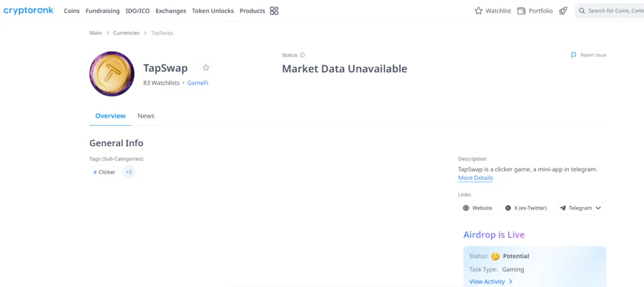The width and height of the screenshot is (644, 287).
Task: Open the Website link button
Action: (x=477, y=208)
